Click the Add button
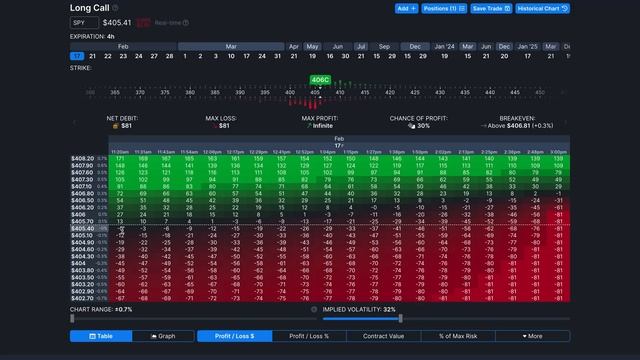This screenshot has width=640, height=360. coord(406,9)
